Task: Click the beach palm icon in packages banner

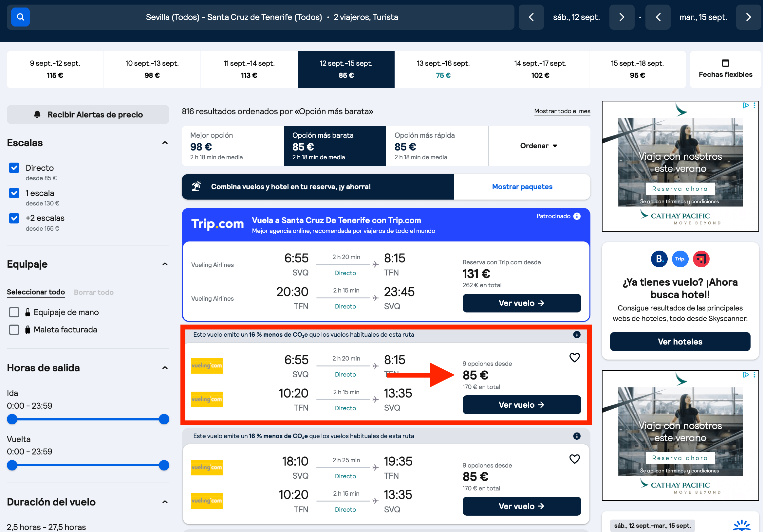Action: (196, 186)
